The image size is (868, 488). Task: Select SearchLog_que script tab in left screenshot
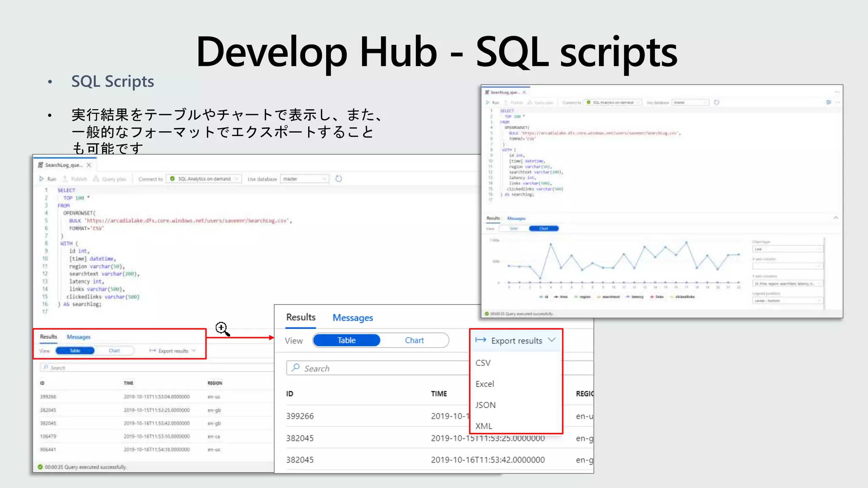pyautogui.click(x=64, y=165)
